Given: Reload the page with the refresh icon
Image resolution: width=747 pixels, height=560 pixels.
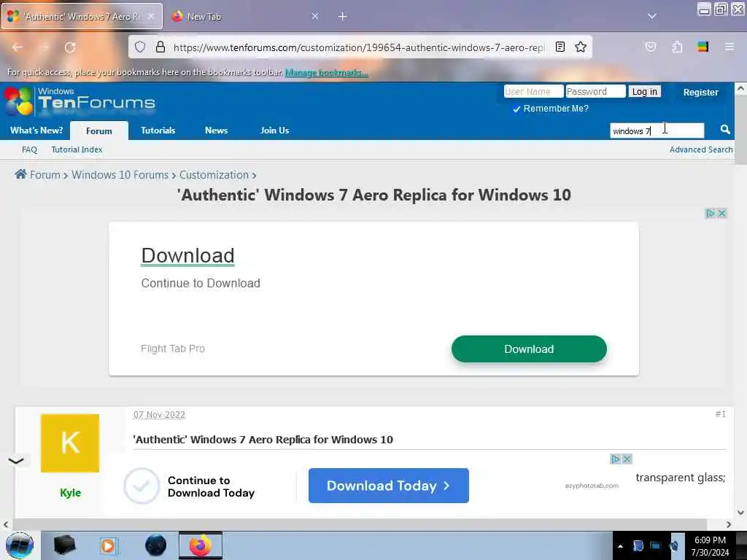Looking at the screenshot, I should pos(70,47).
